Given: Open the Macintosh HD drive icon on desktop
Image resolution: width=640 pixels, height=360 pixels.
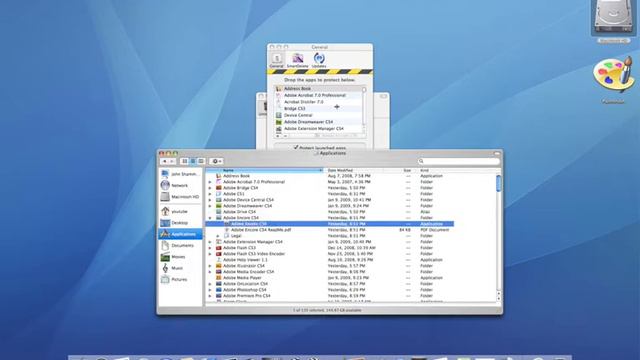Looking at the screenshot, I should point(613,20).
